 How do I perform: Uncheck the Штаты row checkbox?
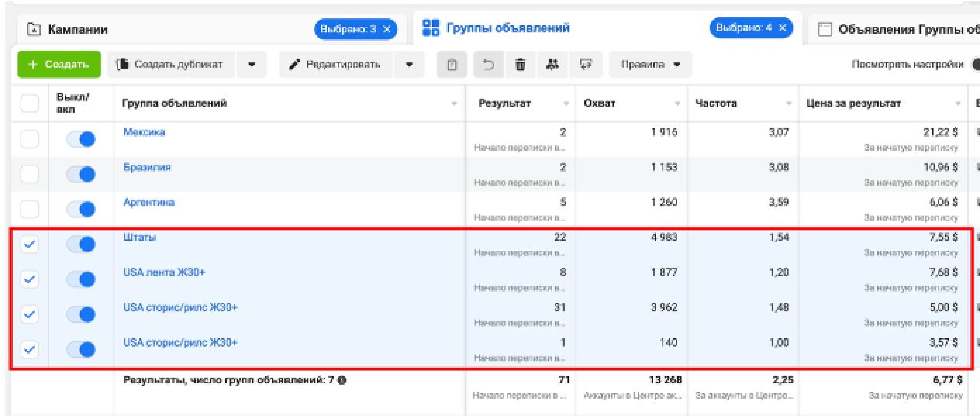click(x=29, y=244)
